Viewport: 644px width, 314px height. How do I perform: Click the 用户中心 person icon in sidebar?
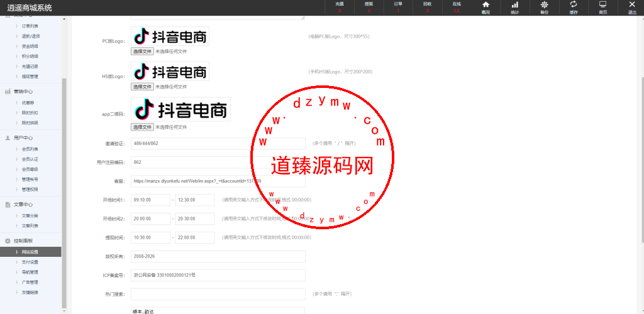(8, 138)
